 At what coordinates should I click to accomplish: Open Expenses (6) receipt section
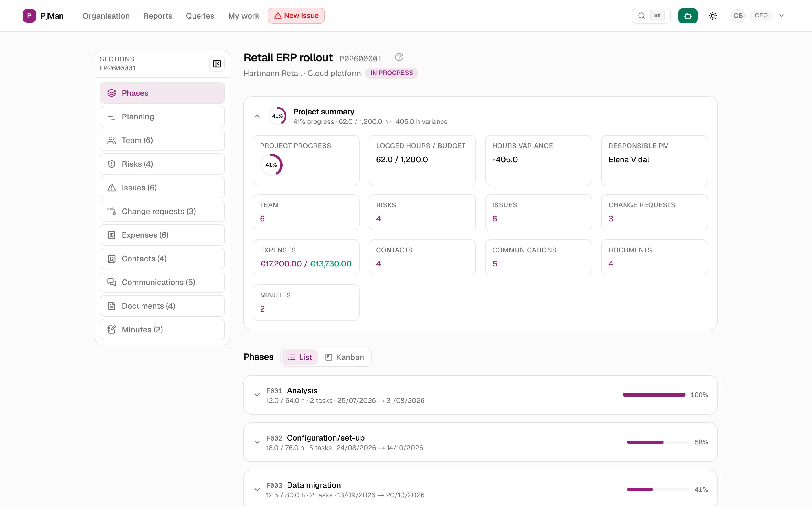click(162, 235)
